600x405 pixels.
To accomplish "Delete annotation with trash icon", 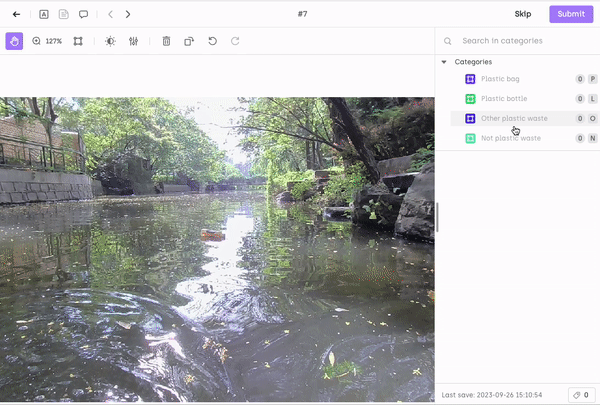I will (166, 41).
